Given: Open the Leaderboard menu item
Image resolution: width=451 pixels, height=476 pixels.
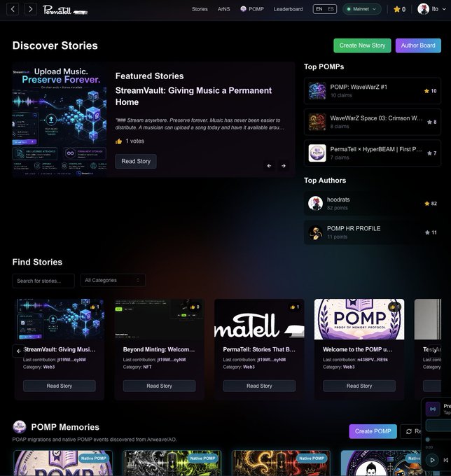Looking at the screenshot, I should (288, 9).
